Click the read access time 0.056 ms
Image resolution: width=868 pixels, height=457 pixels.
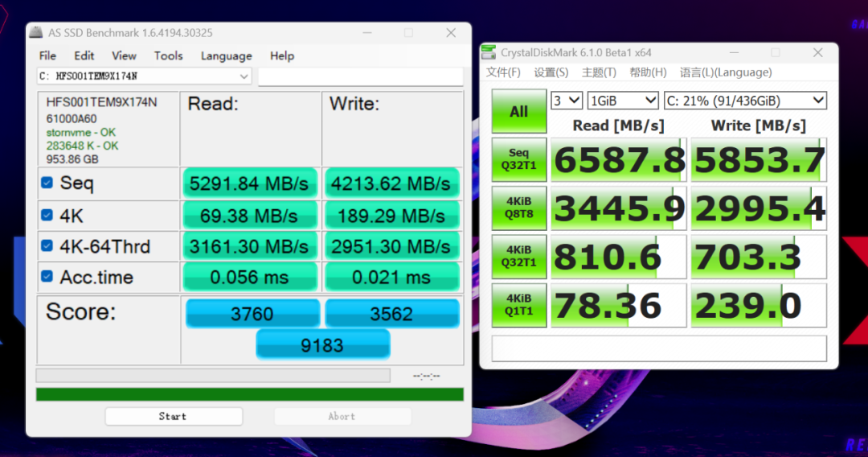(x=249, y=277)
